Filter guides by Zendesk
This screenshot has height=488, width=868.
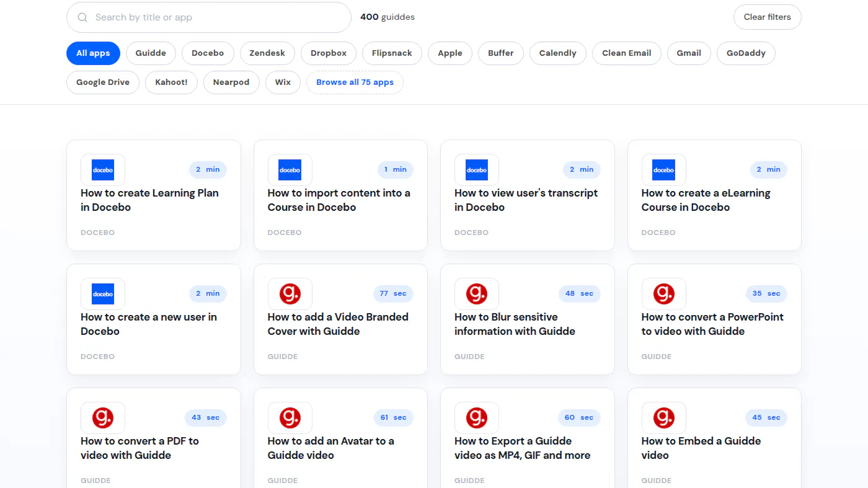pos(267,53)
